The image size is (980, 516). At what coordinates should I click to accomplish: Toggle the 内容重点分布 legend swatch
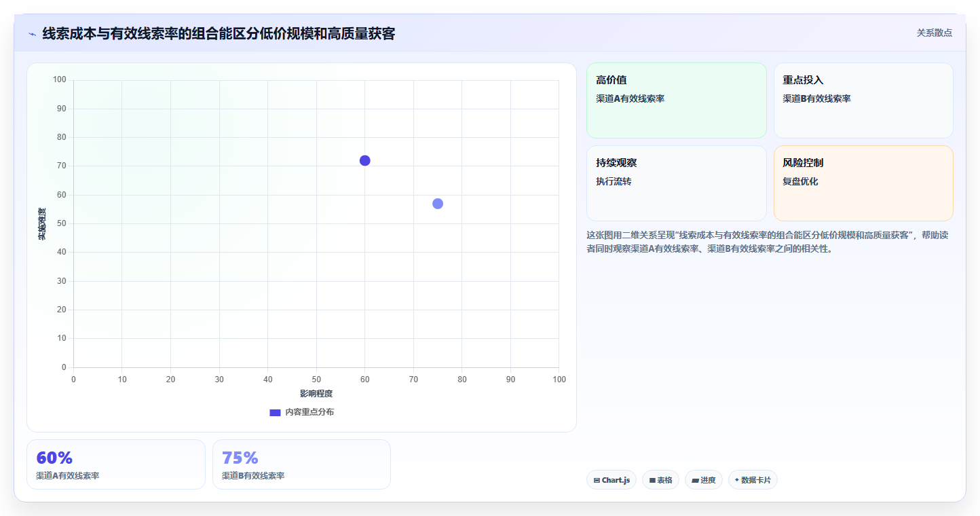click(x=275, y=412)
